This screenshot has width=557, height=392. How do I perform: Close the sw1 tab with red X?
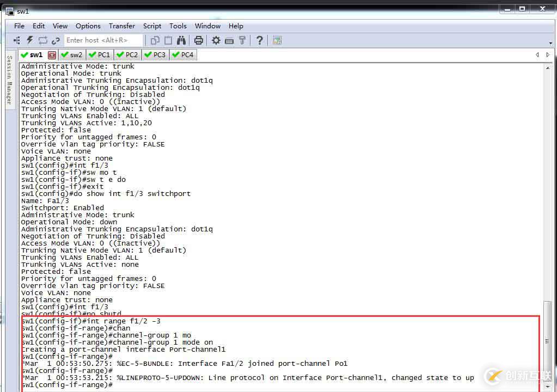[52, 55]
